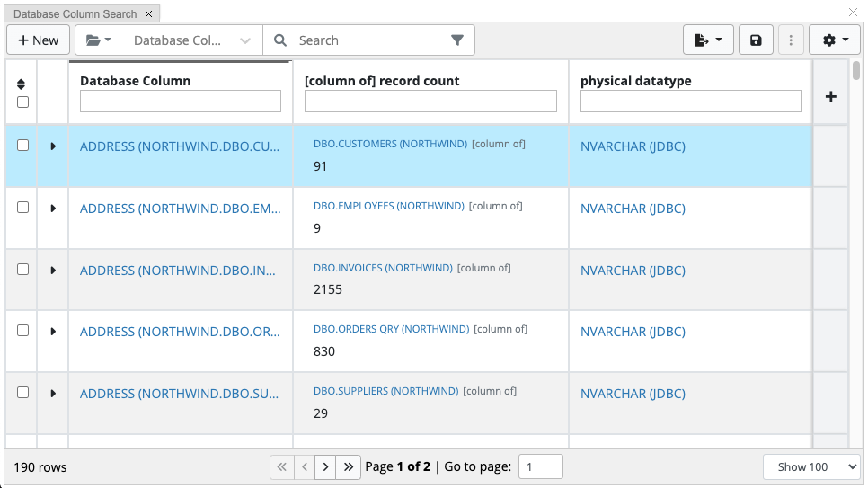Check the DBO.CUSTOMERS address row checkbox

click(22, 146)
